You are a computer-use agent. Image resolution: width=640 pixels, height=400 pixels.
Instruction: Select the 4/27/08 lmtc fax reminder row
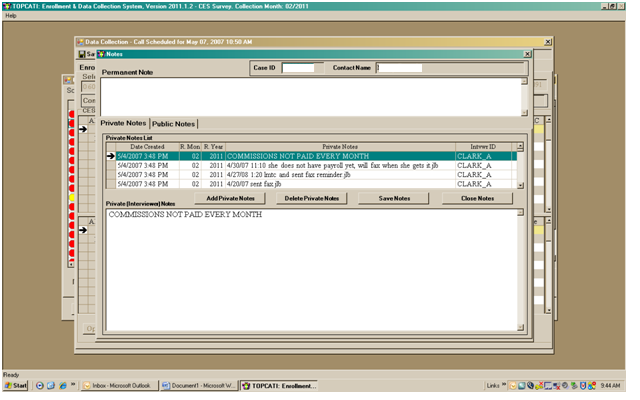click(x=340, y=174)
